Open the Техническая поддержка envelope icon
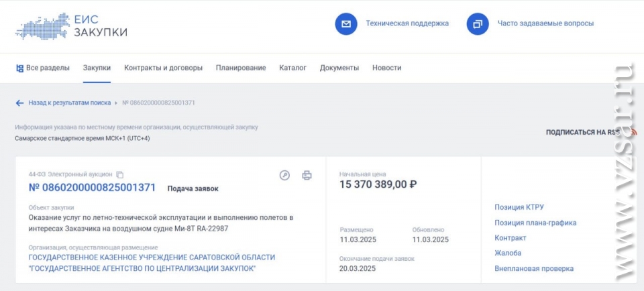Screen dimensions: 644x291 (346, 24)
